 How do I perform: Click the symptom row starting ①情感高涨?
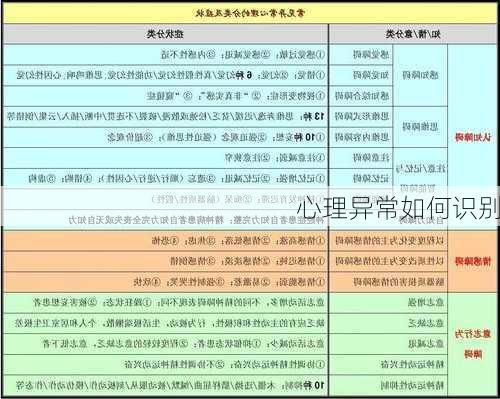point(165,241)
